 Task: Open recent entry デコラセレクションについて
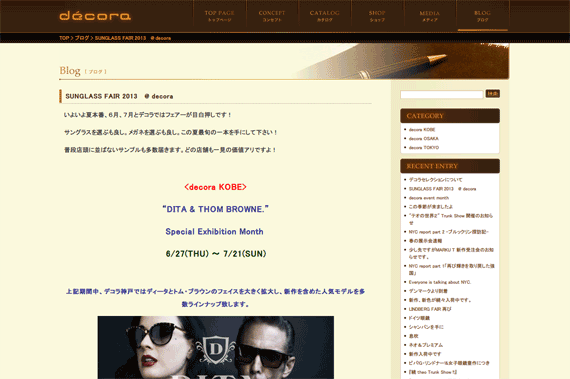435,180
